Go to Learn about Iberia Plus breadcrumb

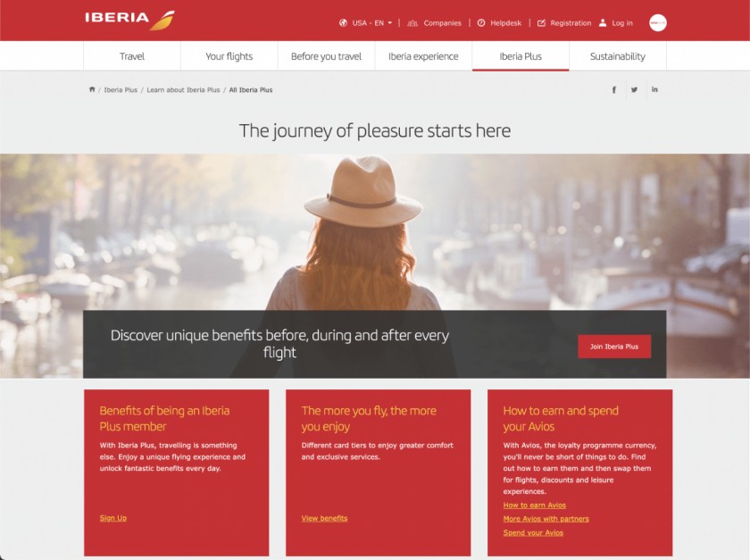pos(183,90)
